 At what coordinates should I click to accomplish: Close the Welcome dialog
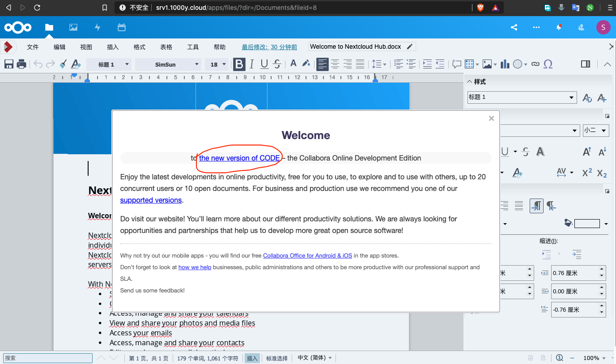491,118
